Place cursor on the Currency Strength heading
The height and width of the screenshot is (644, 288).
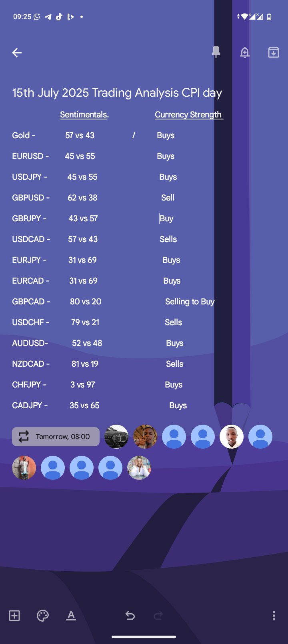(189, 115)
